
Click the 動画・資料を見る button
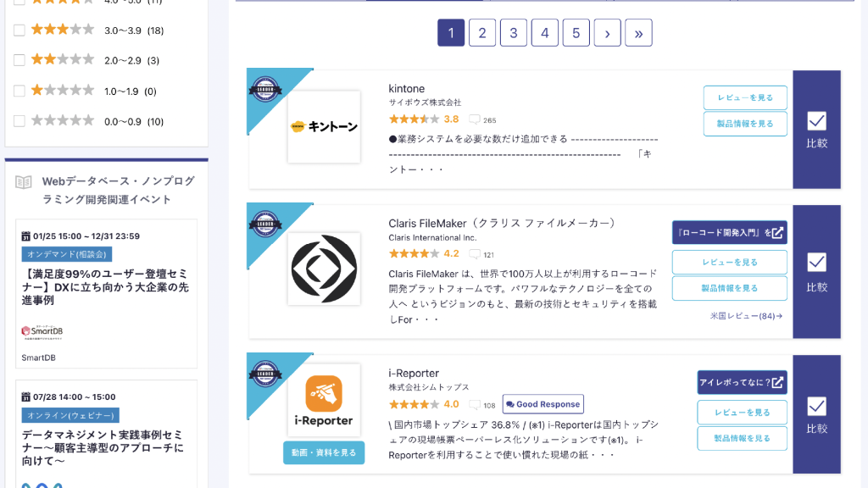[x=324, y=452]
